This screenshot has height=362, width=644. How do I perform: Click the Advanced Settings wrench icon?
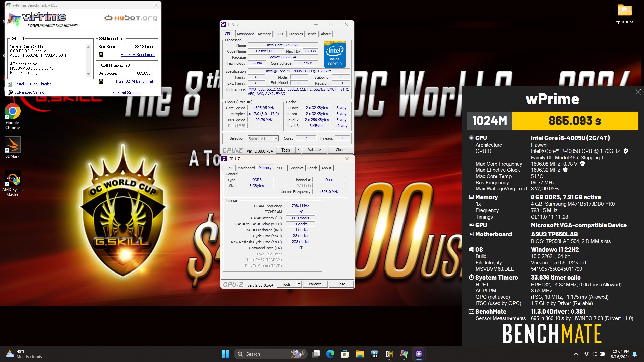tap(10, 92)
